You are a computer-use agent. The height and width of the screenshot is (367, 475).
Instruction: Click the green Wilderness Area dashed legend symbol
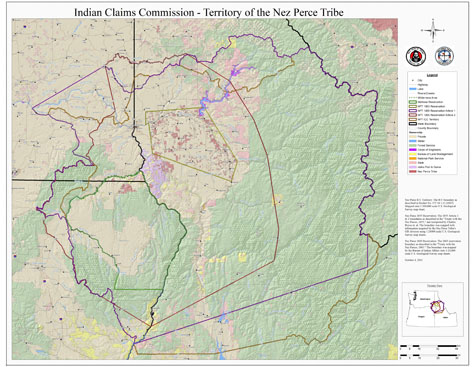413,98
